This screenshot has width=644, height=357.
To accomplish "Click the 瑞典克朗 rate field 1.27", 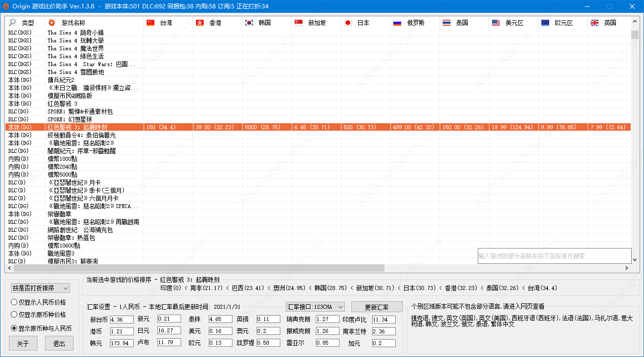I will [x=327, y=319].
